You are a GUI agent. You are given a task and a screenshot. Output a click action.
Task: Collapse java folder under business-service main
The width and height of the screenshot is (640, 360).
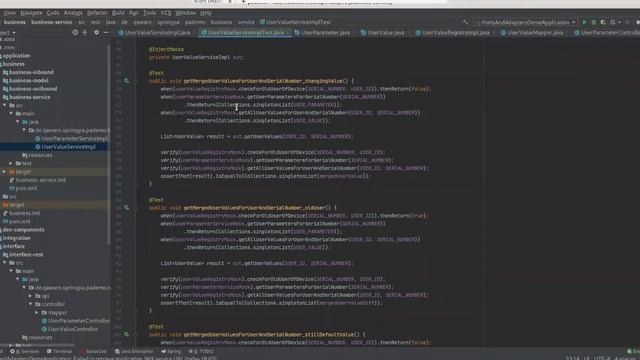pyautogui.click(x=18, y=122)
